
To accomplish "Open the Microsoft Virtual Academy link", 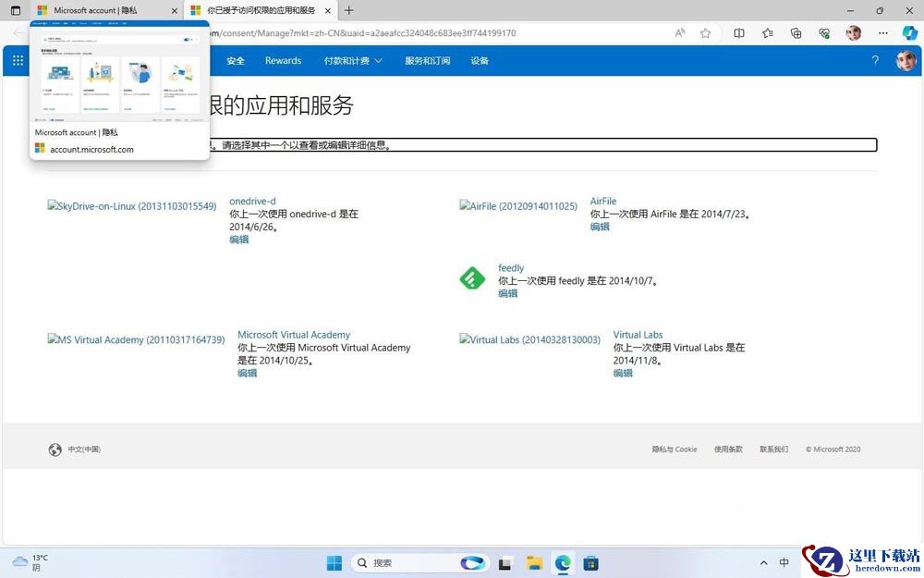I will coord(294,335).
